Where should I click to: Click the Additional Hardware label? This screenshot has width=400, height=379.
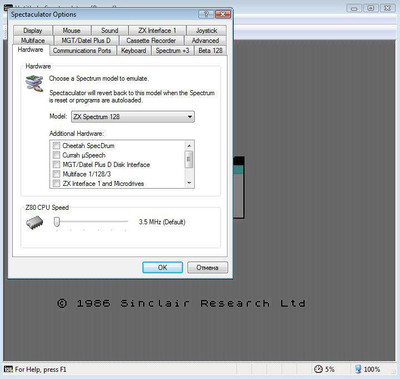77,134
